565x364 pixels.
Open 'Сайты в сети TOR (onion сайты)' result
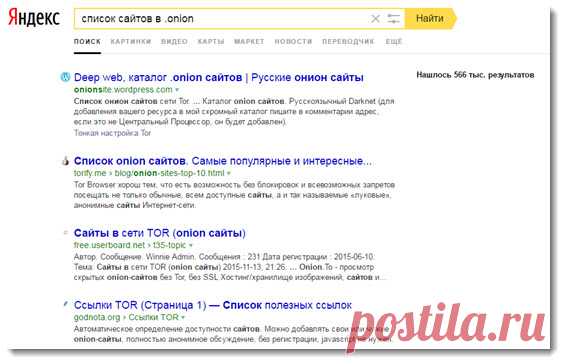coord(160,233)
